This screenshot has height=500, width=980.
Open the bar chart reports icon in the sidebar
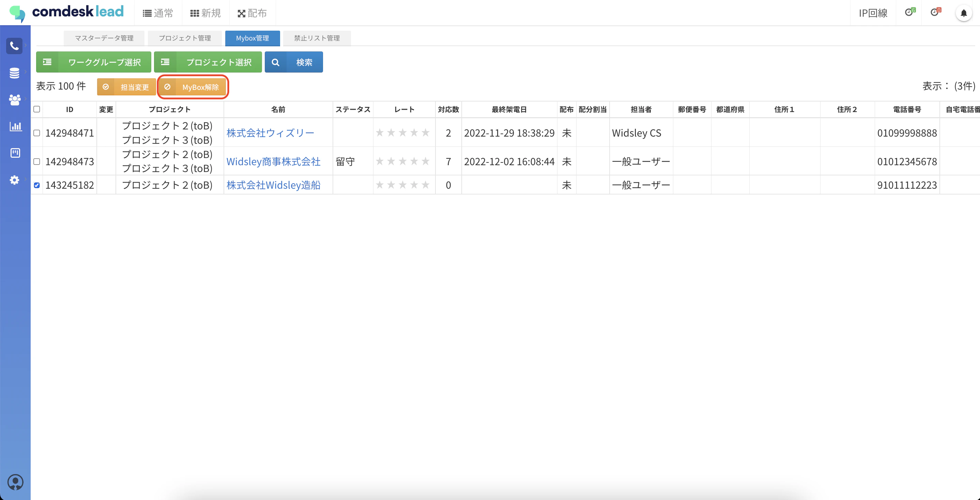pos(15,126)
